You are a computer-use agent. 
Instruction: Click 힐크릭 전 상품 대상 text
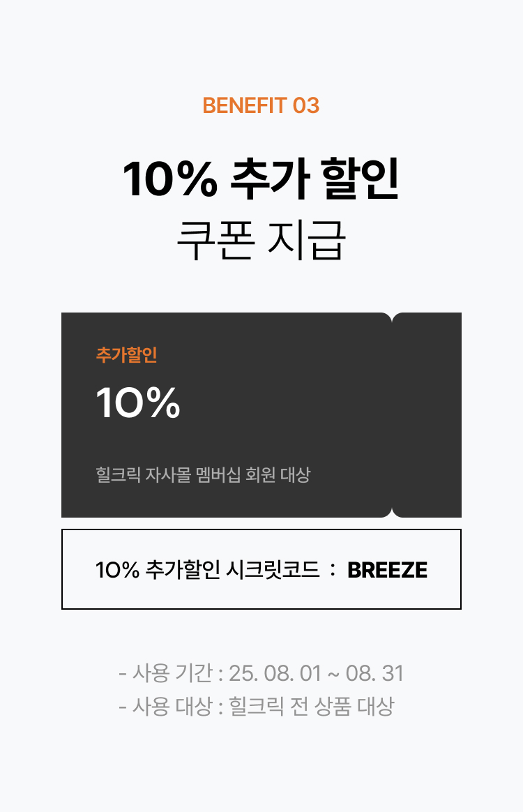[x=312, y=706]
